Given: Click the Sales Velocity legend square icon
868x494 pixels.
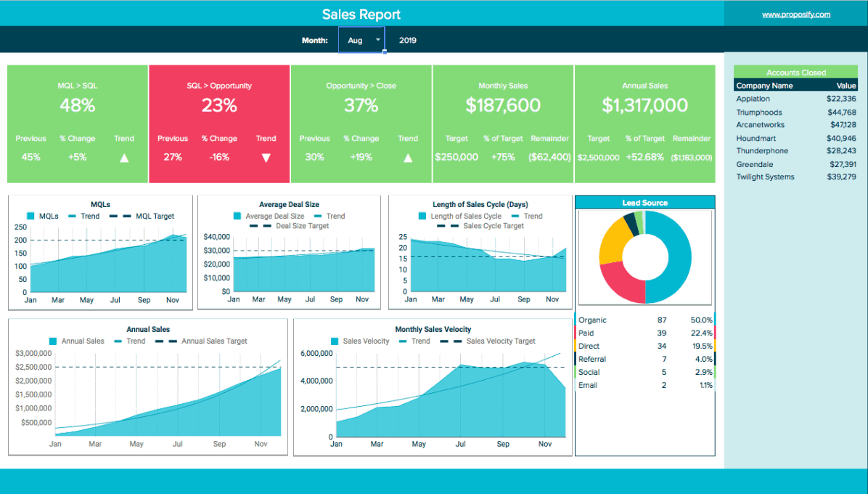Looking at the screenshot, I should (x=335, y=341).
